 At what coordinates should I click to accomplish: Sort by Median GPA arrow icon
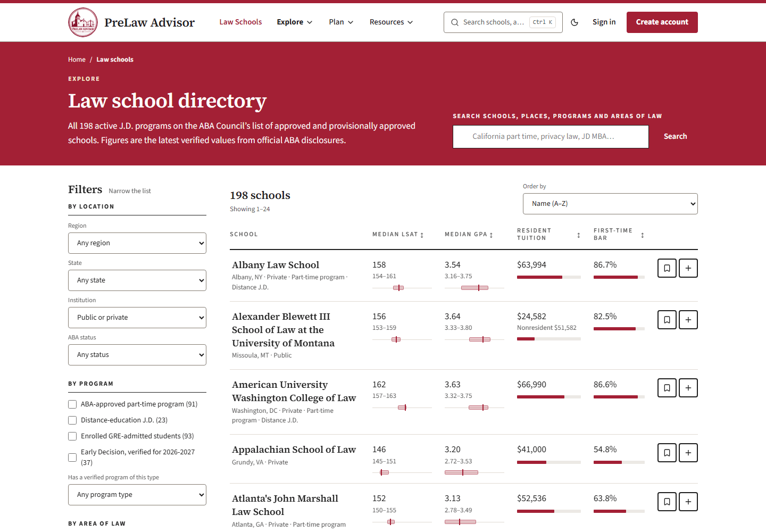pos(491,235)
